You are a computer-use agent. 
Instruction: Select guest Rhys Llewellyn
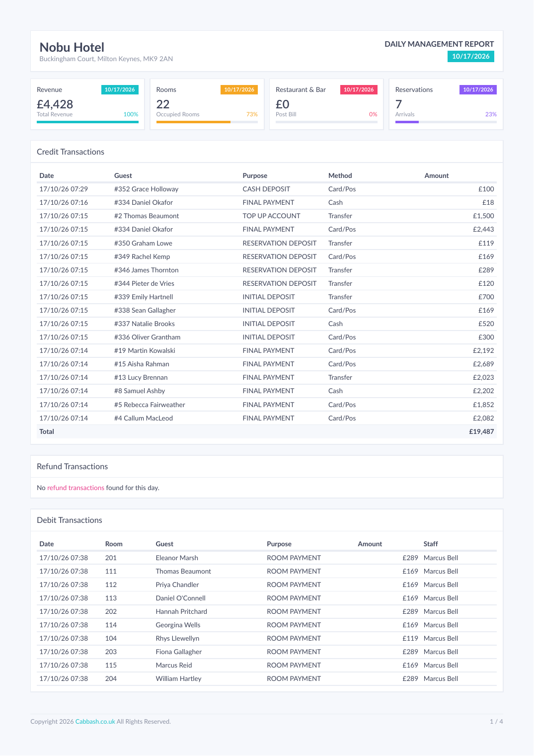click(x=177, y=639)
